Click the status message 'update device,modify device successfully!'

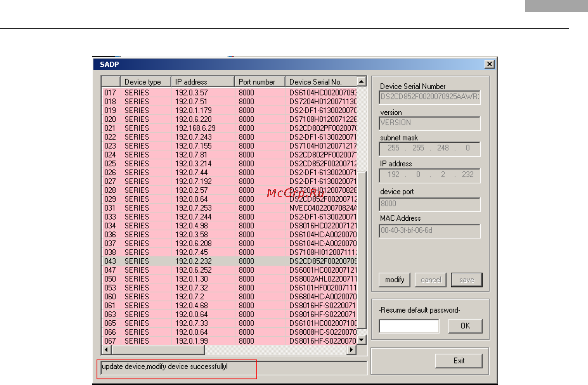(x=164, y=366)
